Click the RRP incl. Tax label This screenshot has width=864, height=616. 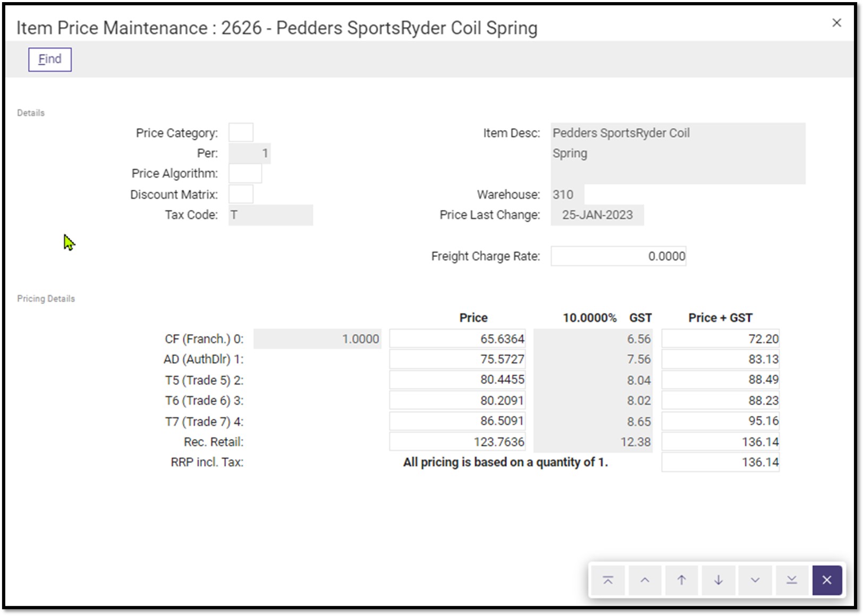coord(207,462)
